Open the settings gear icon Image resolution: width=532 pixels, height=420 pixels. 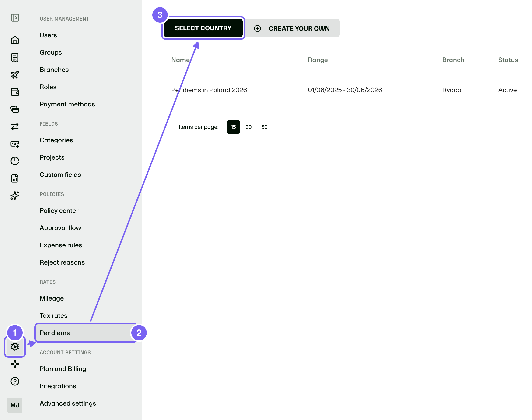pyautogui.click(x=15, y=347)
